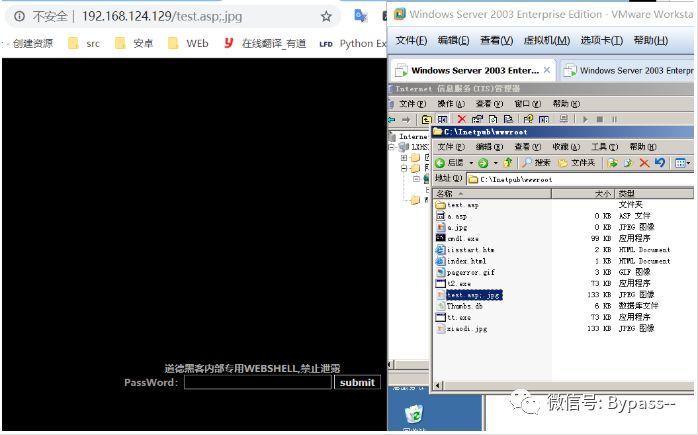Screen dimensions: 698x435
Task: Open VMware 帮助(H) menu
Action: click(650, 41)
